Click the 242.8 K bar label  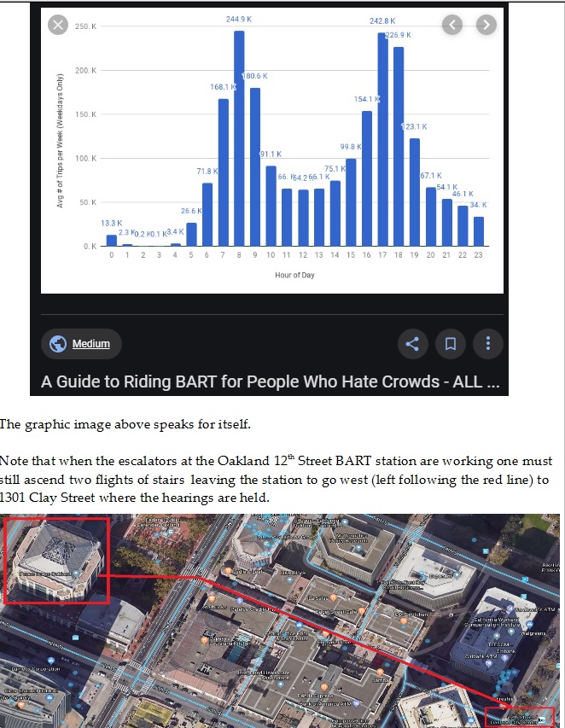point(382,20)
